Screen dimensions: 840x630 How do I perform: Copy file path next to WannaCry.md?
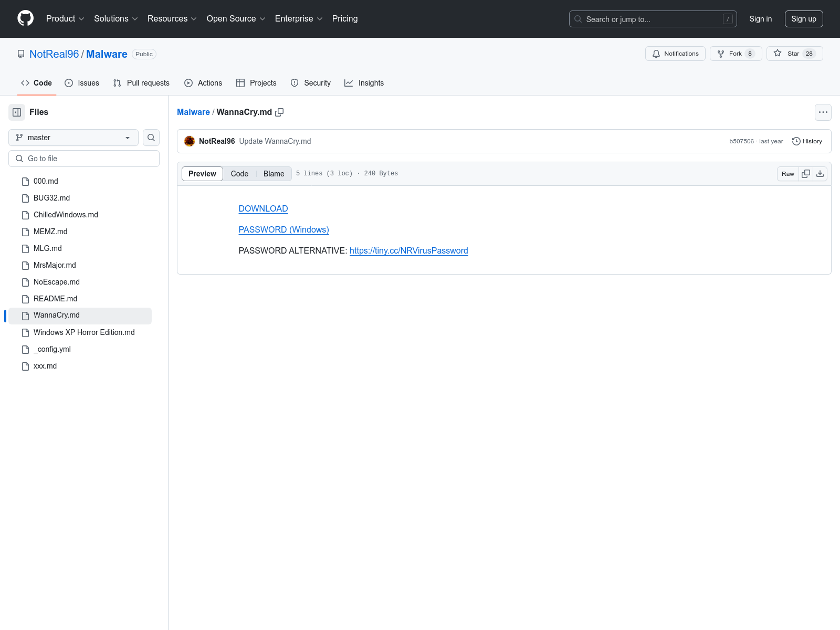point(279,112)
